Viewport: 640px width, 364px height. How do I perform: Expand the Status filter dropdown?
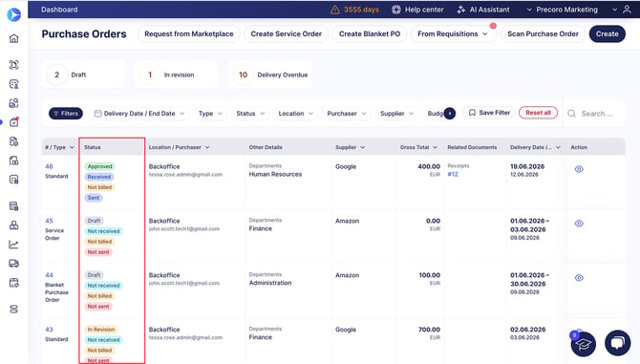tap(250, 114)
